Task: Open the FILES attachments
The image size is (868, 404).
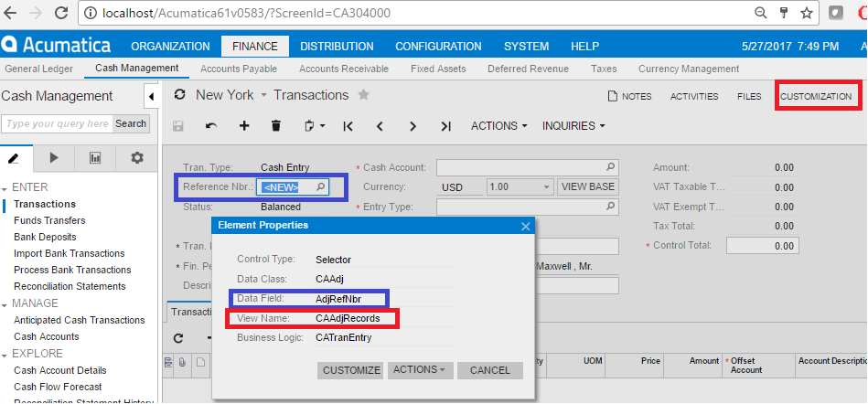Action: click(x=749, y=96)
